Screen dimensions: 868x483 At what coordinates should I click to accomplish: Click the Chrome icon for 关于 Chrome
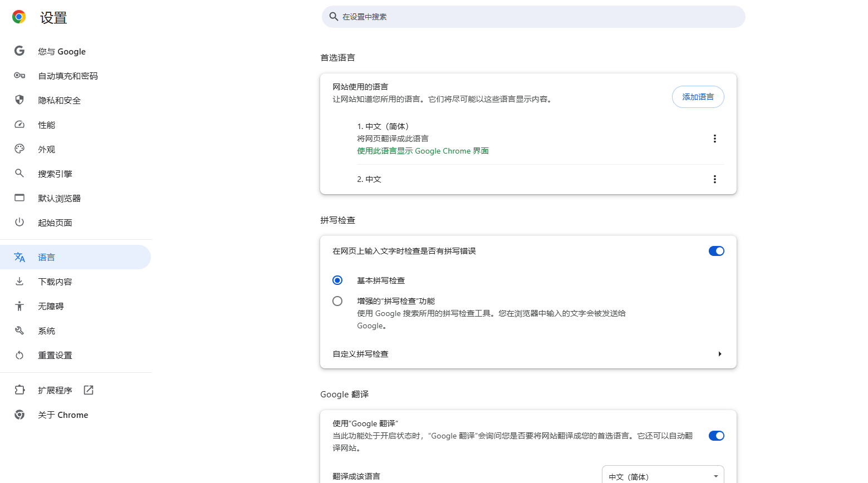point(19,415)
